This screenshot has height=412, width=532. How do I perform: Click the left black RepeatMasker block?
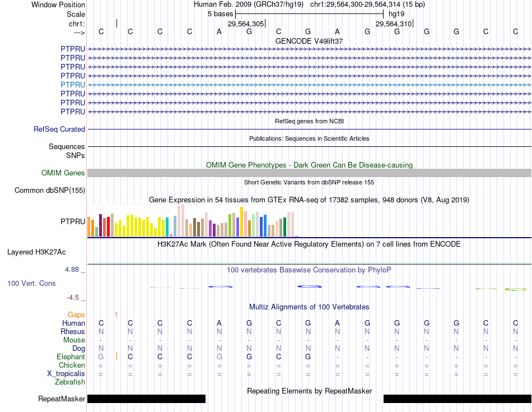click(x=147, y=399)
